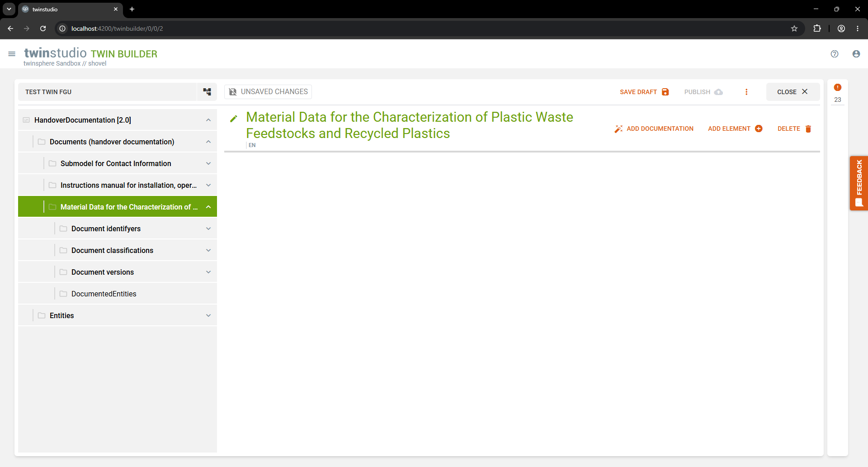Click the unsaved changes indicator icon
Image resolution: width=868 pixels, height=467 pixels.
click(x=233, y=92)
